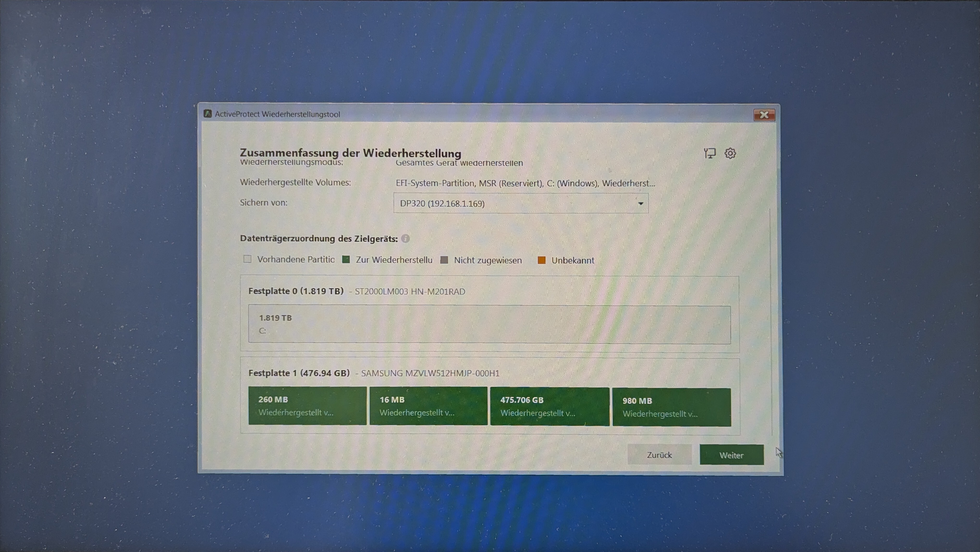This screenshot has width=980, height=552.
Task: Click the orange Unbekannt legend square
Action: tap(541, 260)
